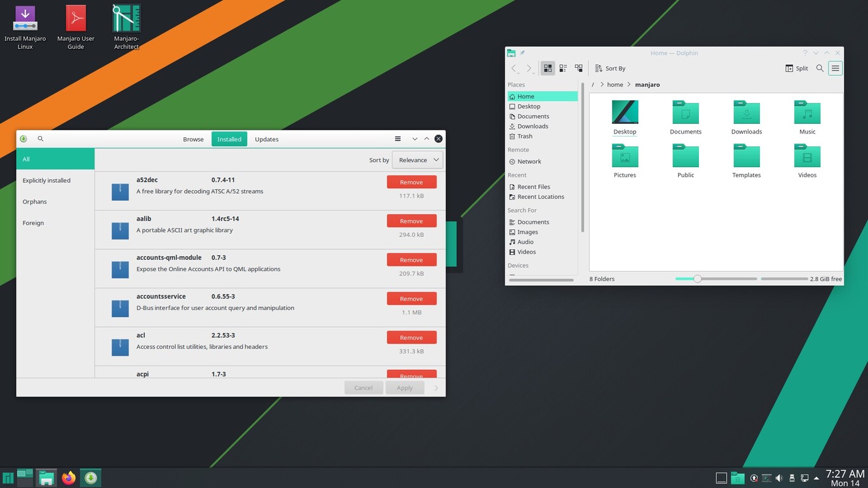Open Dolphin's search with the magnifier icon

820,68
